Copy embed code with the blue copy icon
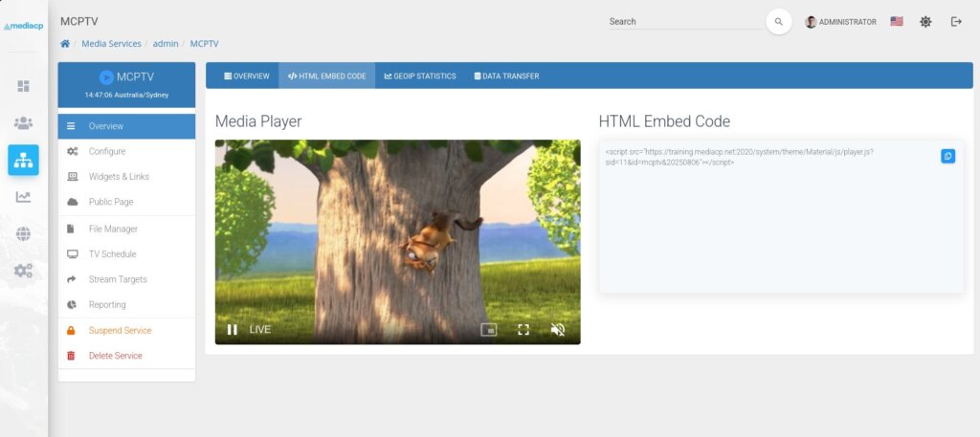This screenshot has width=980, height=437. point(948,156)
